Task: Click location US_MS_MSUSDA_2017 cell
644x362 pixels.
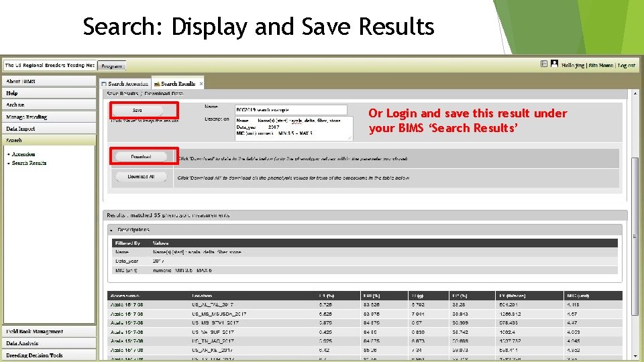Action: tap(219, 314)
